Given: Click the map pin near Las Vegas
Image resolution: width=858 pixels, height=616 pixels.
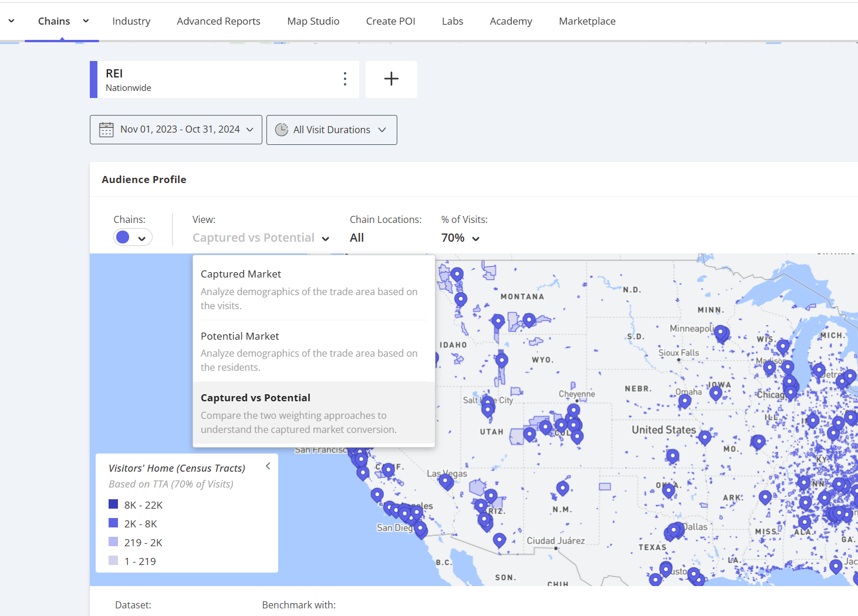Looking at the screenshot, I should (446, 482).
